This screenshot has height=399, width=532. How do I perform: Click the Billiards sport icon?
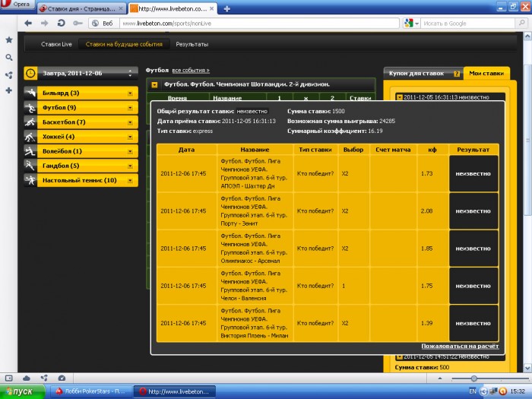[x=30, y=93]
